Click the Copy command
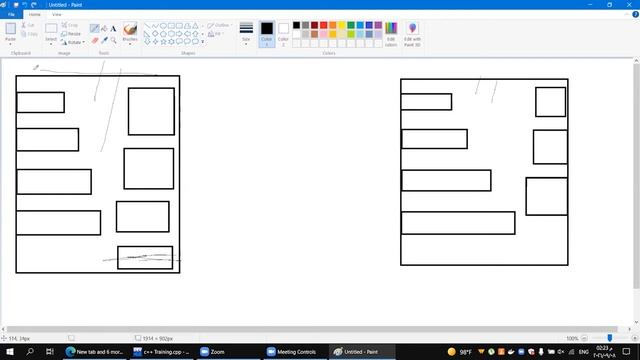This screenshot has width=640, height=360. pyautogui.click(x=29, y=34)
